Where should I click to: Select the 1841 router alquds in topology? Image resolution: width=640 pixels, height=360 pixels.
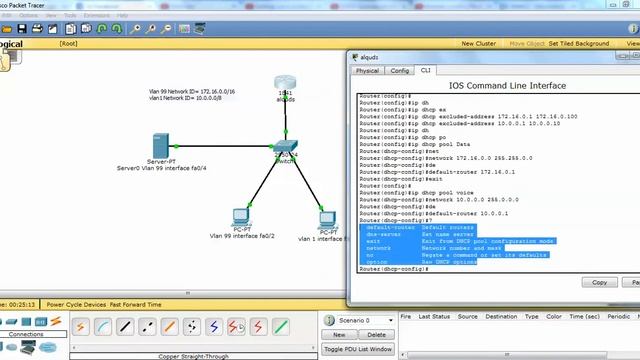285,83
